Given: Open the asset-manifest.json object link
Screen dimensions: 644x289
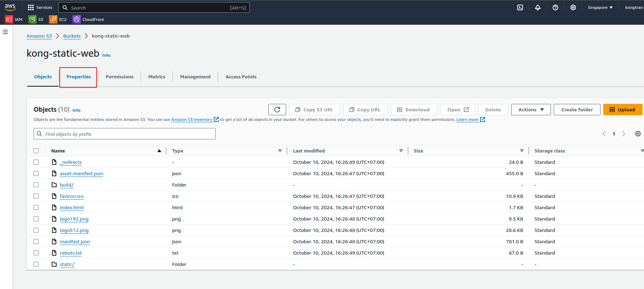Looking at the screenshot, I should coord(81,173).
